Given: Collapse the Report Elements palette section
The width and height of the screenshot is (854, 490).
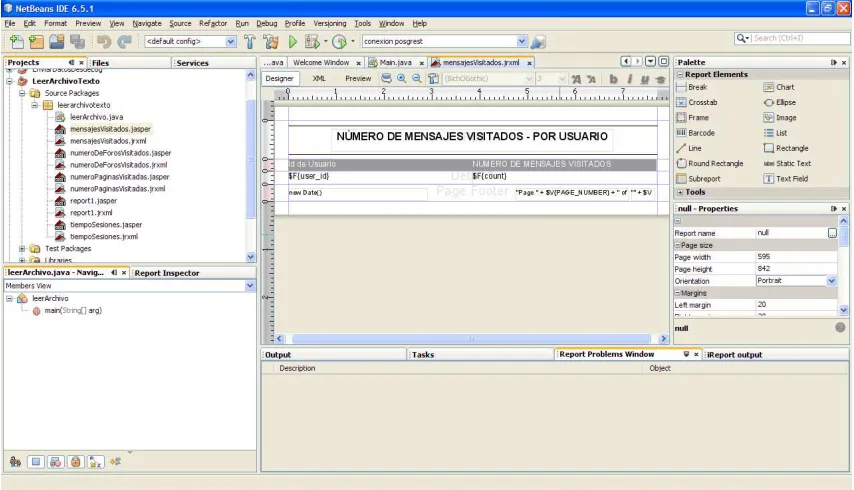Looking at the screenshot, I should pos(680,75).
